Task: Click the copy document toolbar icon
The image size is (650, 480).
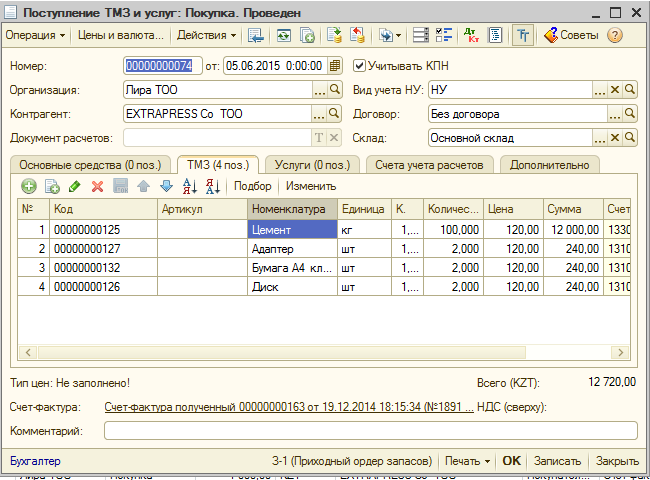Action: point(307,35)
